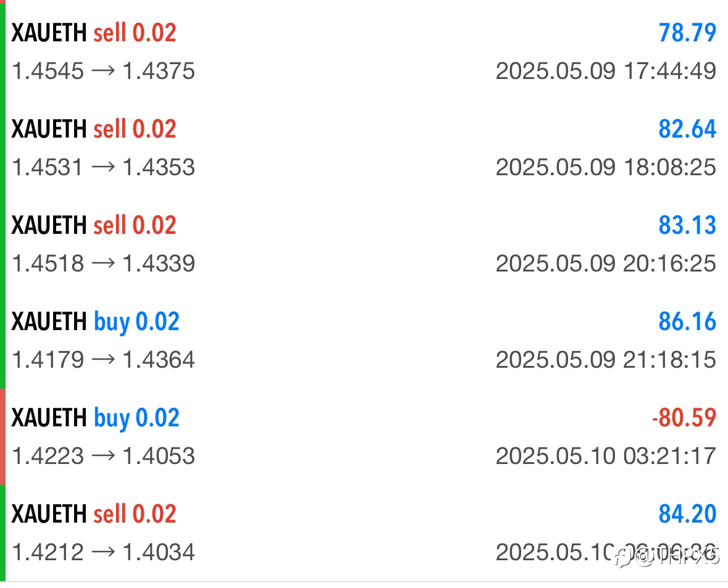
Task: Click the red loss indicator bar
Action: coord(2,437)
